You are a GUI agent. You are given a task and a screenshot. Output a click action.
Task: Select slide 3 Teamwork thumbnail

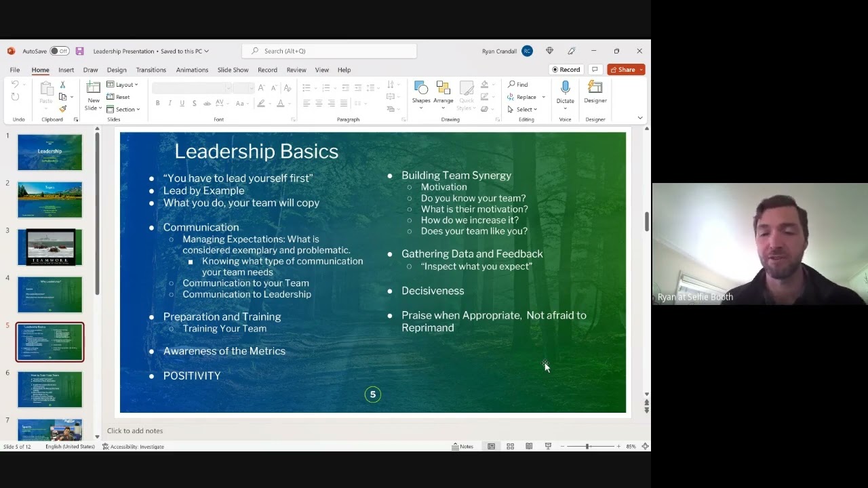point(50,247)
